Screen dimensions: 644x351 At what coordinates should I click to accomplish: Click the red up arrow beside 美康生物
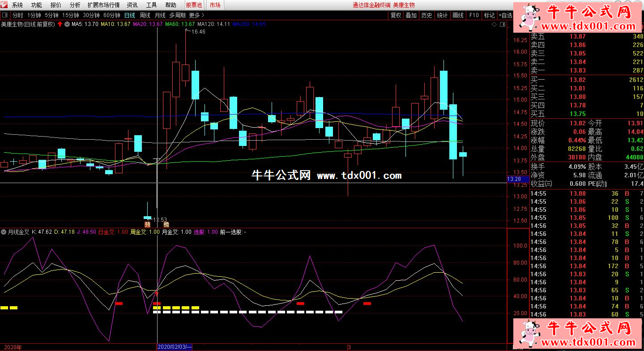point(60,24)
